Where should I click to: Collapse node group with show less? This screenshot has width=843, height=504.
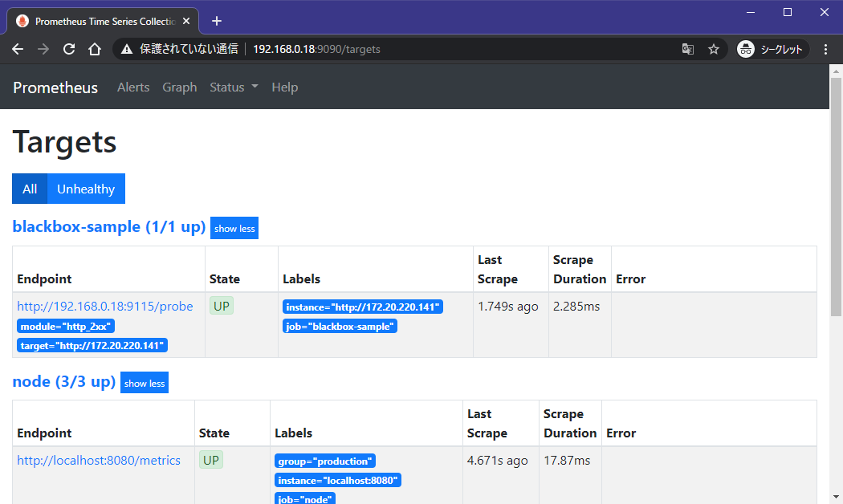coord(145,383)
